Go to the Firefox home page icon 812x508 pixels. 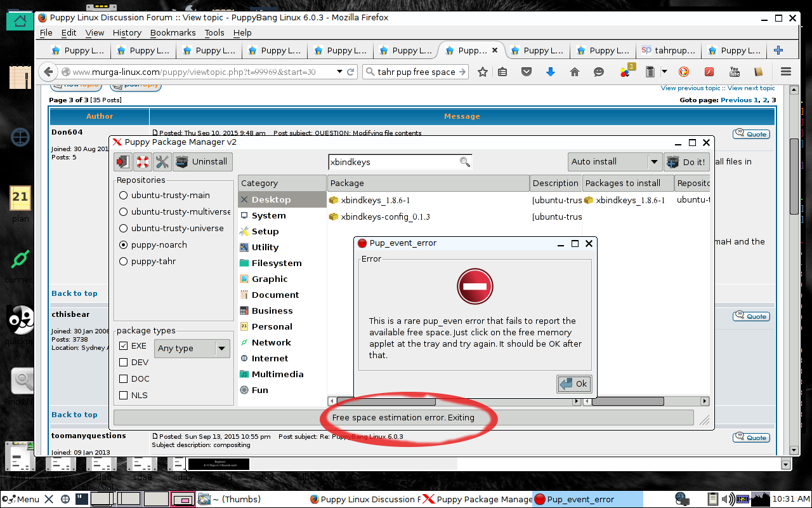(575, 72)
